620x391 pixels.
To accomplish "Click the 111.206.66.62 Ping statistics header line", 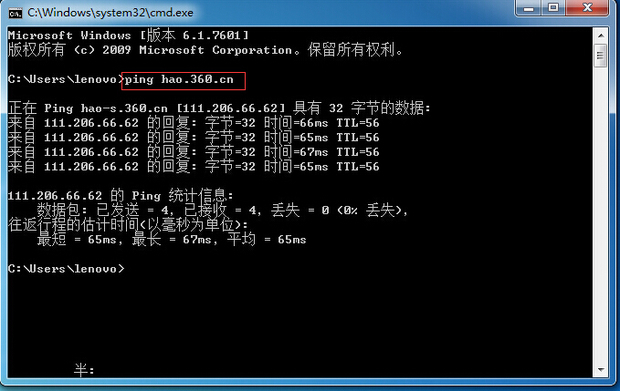I will [x=121, y=195].
